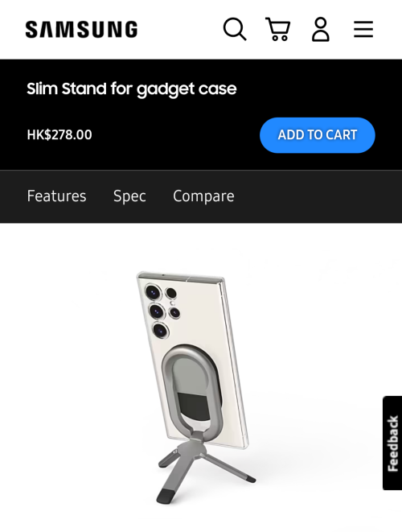Click the search icon's handle
Viewport: 402px width, 532px height.
point(242,36)
